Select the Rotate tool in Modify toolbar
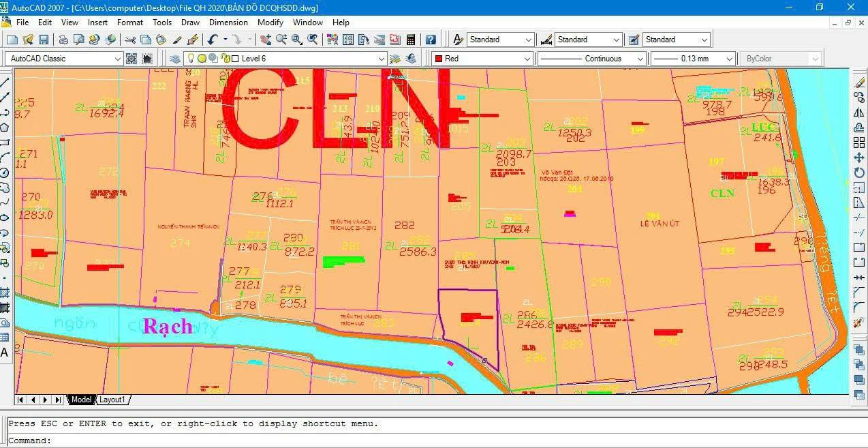The width and height of the screenshot is (868, 448). (x=858, y=173)
